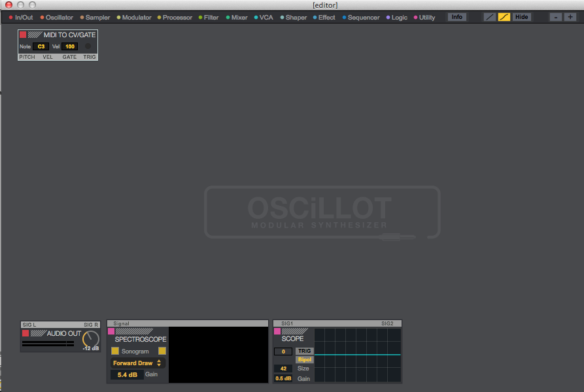Click the AUDIO OUT level meter

[x=48, y=344]
